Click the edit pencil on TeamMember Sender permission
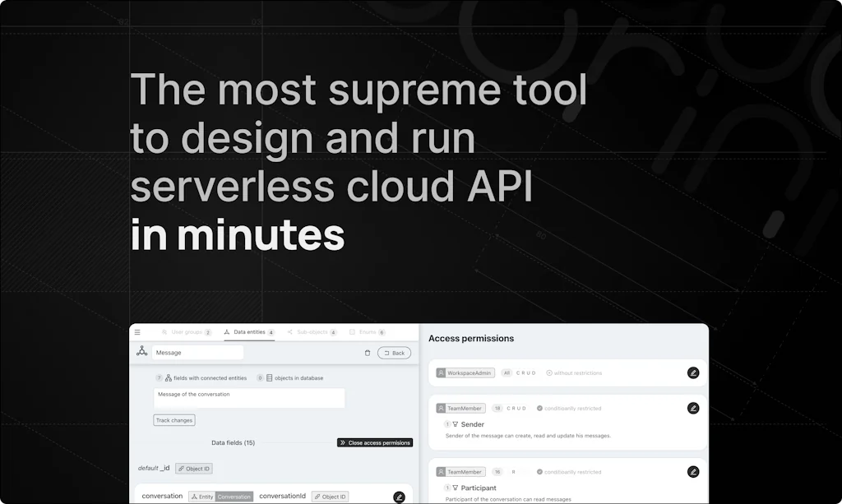This screenshot has height=504, width=842. 693,409
